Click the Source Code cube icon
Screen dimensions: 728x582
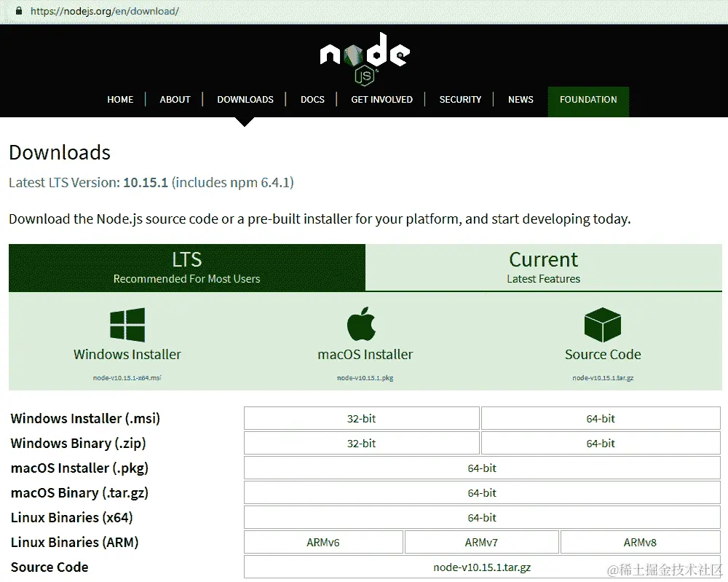click(603, 325)
